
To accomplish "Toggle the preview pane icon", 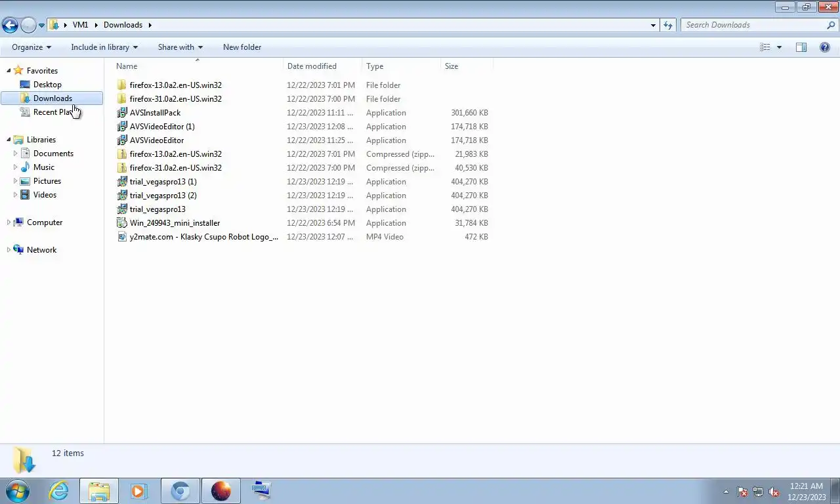I will point(801,47).
